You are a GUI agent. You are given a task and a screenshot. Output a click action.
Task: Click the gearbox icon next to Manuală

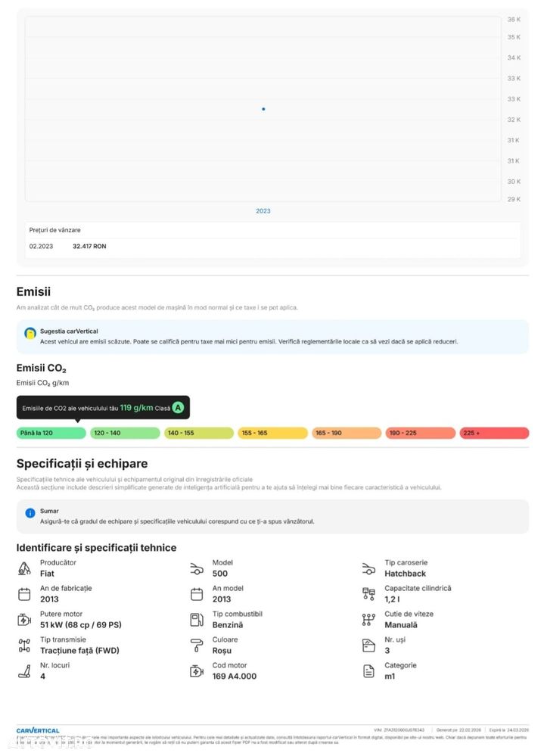point(368,620)
